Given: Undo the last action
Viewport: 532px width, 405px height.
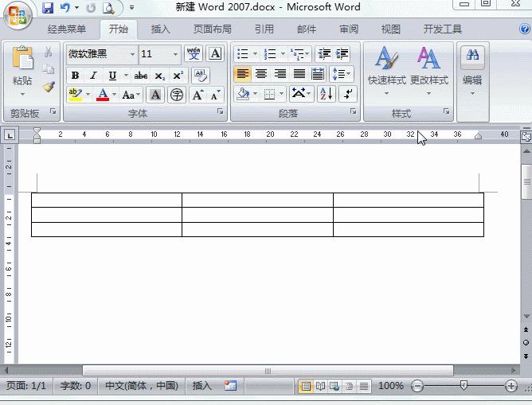Looking at the screenshot, I should [65, 7].
